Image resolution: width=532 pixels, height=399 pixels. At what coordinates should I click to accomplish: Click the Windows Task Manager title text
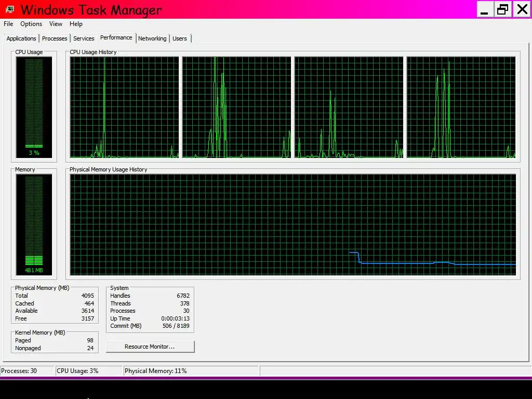click(x=91, y=10)
